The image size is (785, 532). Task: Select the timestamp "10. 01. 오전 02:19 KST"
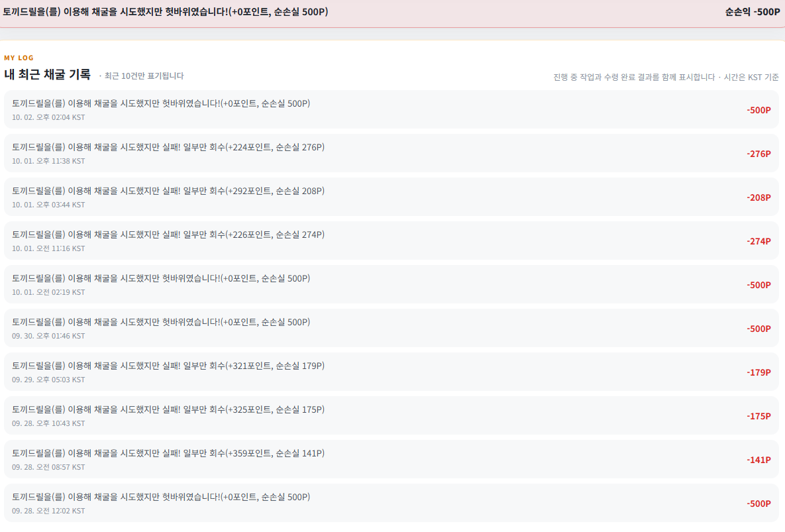(x=48, y=292)
